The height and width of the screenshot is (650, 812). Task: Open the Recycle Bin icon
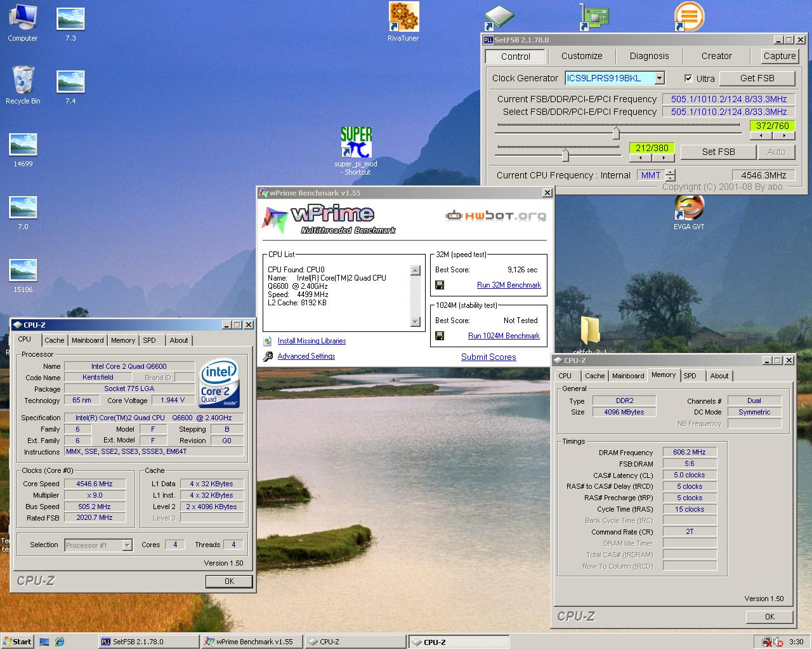[23, 84]
